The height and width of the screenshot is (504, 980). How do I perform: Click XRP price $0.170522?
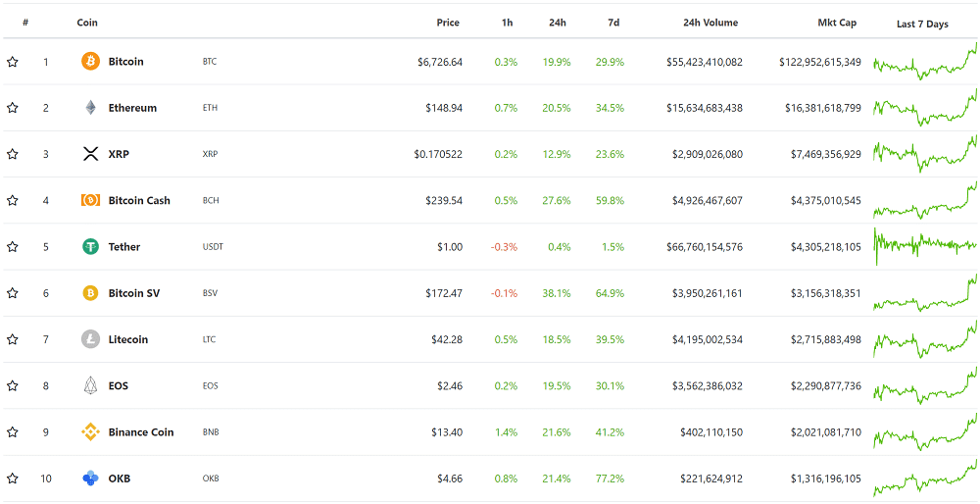[438, 155]
